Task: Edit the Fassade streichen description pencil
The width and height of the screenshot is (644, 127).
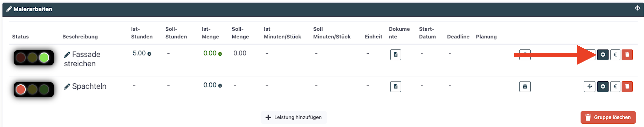Action: (67, 55)
